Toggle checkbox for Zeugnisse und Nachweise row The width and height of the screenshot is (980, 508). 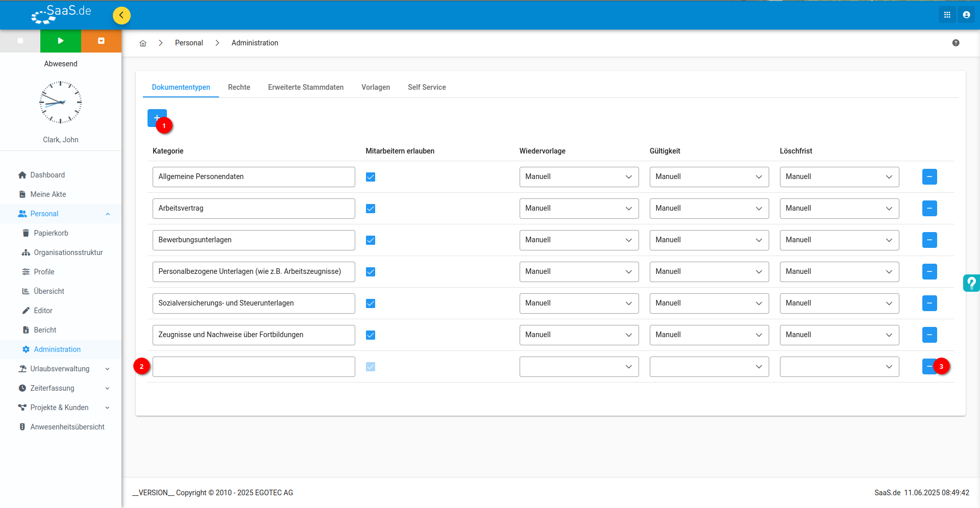[x=371, y=335]
